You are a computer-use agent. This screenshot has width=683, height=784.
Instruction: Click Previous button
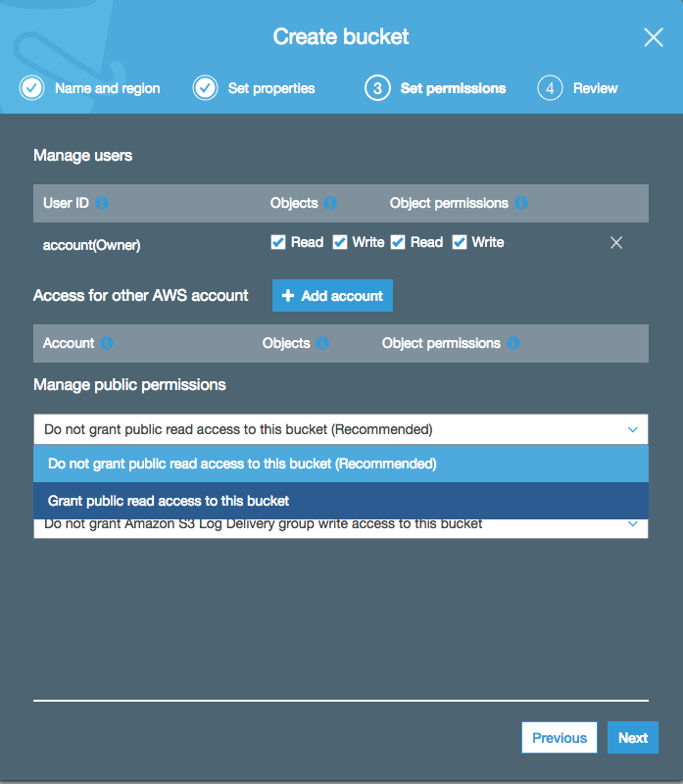560,738
